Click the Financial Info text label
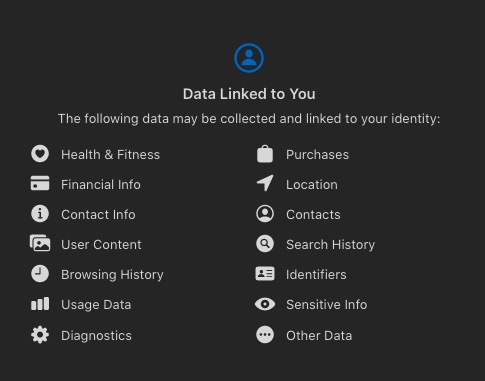Viewport: 485px width, 381px height. point(101,185)
